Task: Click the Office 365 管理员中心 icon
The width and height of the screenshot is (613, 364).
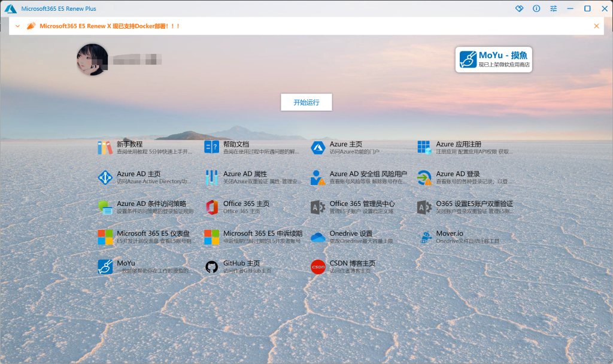Action: (x=318, y=207)
